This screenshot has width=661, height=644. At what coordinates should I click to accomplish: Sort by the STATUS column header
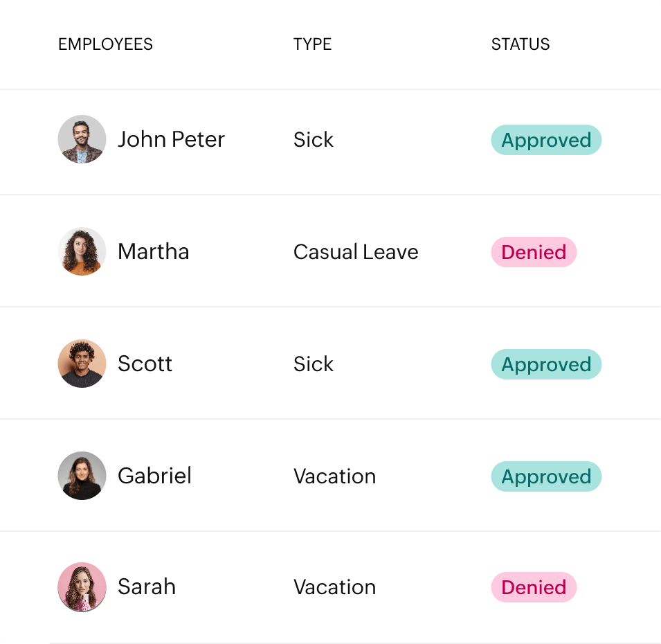click(x=520, y=44)
